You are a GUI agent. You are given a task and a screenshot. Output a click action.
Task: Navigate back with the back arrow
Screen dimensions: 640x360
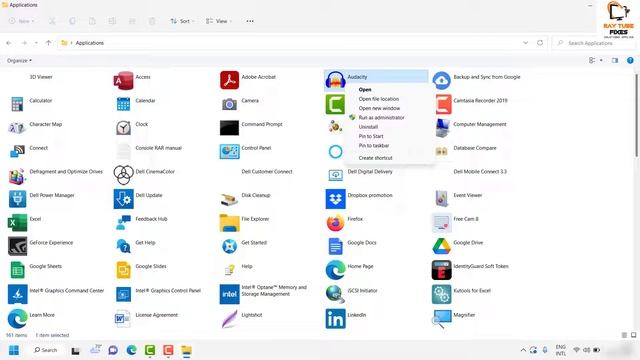click(9, 43)
